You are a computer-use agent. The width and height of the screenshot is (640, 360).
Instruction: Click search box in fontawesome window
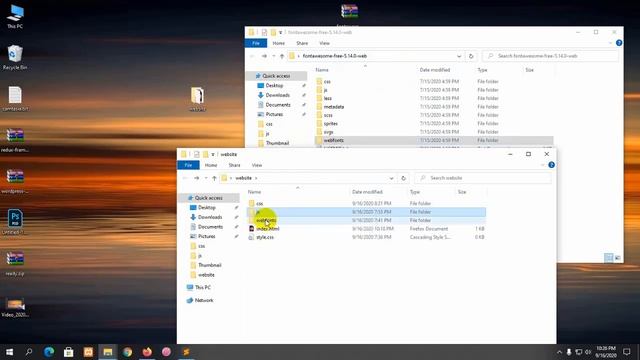[x=551, y=56]
